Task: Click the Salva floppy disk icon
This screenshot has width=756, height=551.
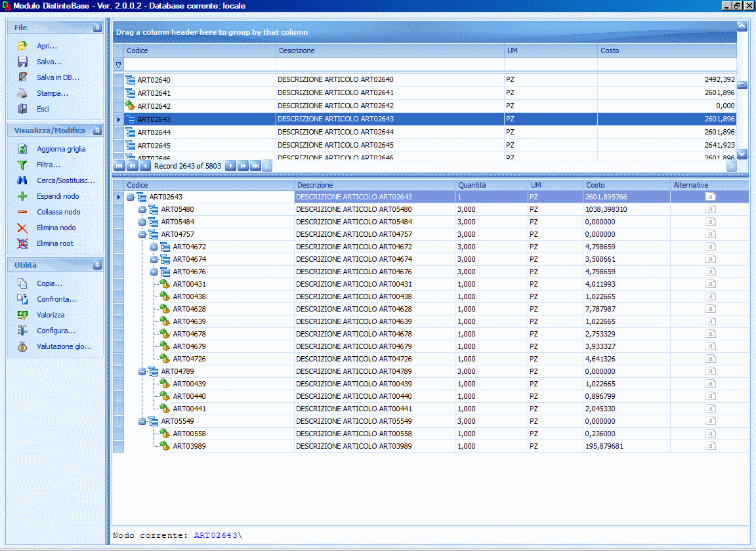Action: coord(22,62)
